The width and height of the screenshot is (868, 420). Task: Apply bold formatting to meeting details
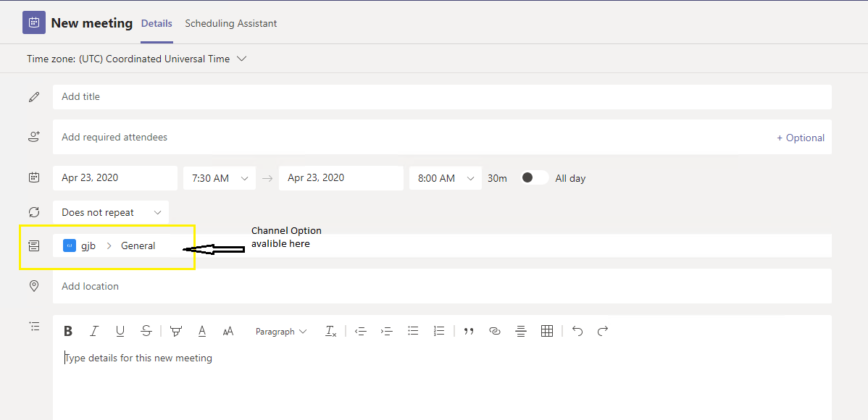tap(68, 331)
